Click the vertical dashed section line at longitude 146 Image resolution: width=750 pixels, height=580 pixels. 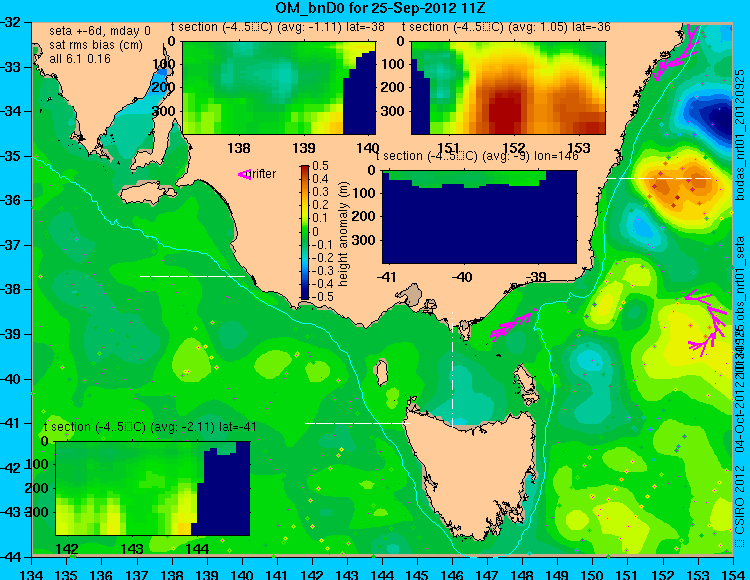(x=452, y=369)
